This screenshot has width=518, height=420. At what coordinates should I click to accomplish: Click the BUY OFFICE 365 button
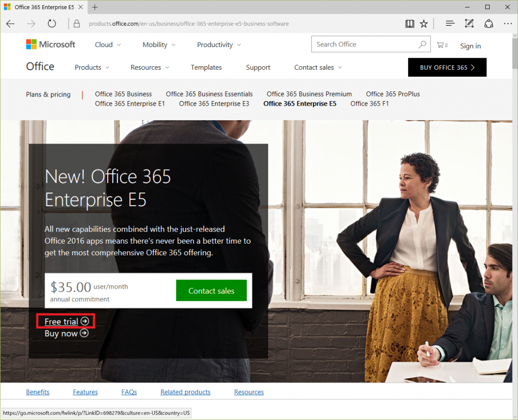(x=447, y=67)
